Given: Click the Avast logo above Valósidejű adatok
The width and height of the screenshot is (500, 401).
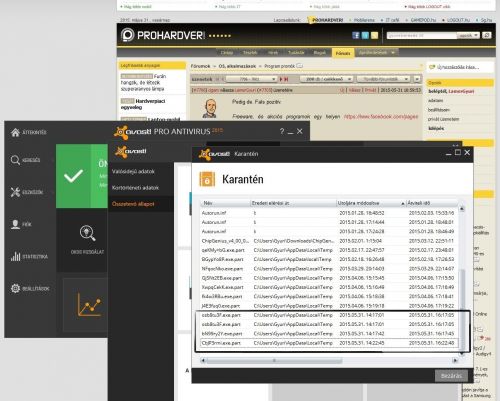Looking at the screenshot, I should click(x=131, y=151).
